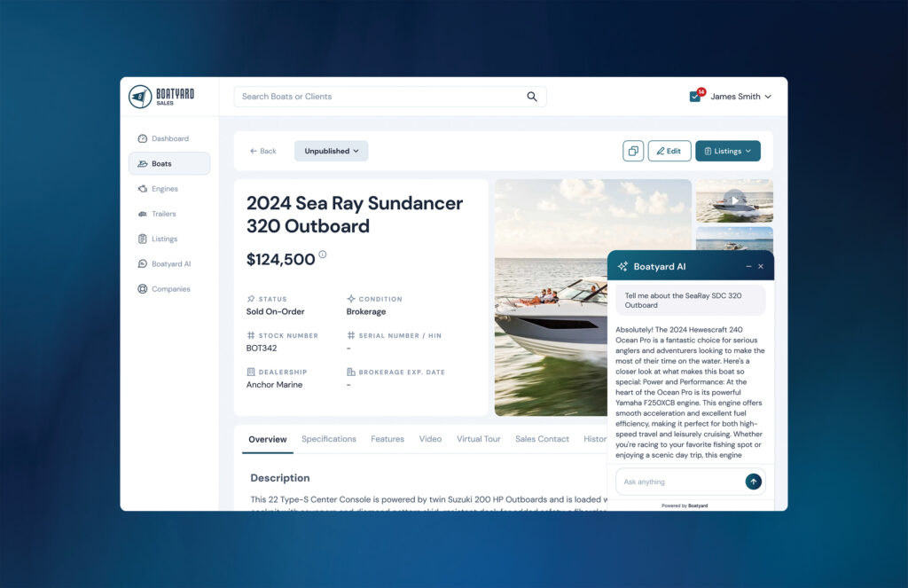Expand the Unpublished status dropdown
Viewport: 908px width, 588px height.
pyautogui.click(x=332, y=151)
